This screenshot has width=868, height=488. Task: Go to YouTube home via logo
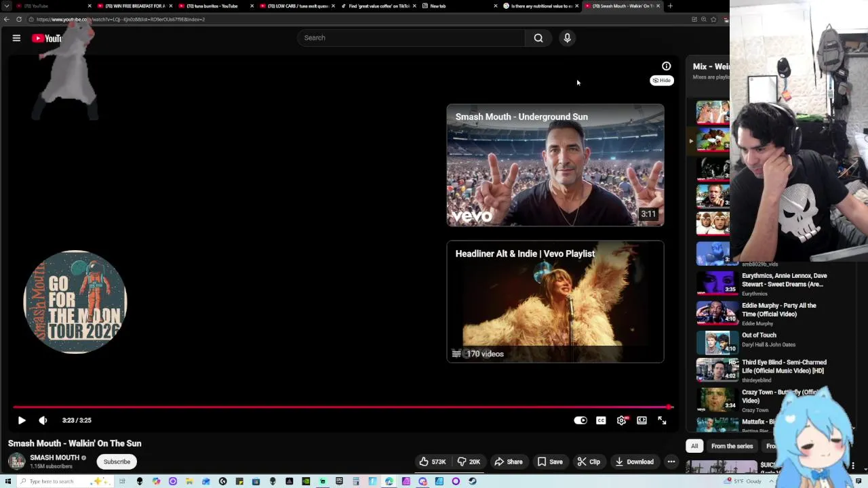coord(46,39)
